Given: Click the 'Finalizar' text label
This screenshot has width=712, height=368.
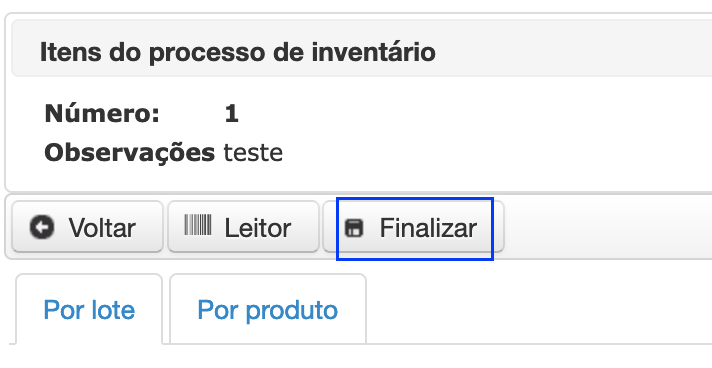Looking at the screenshot, I should pyautogui.click(x=428, y=228).
